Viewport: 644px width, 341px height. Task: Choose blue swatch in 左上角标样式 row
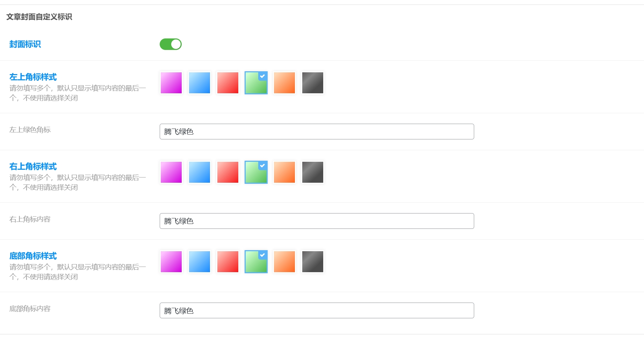coord(200,83)
